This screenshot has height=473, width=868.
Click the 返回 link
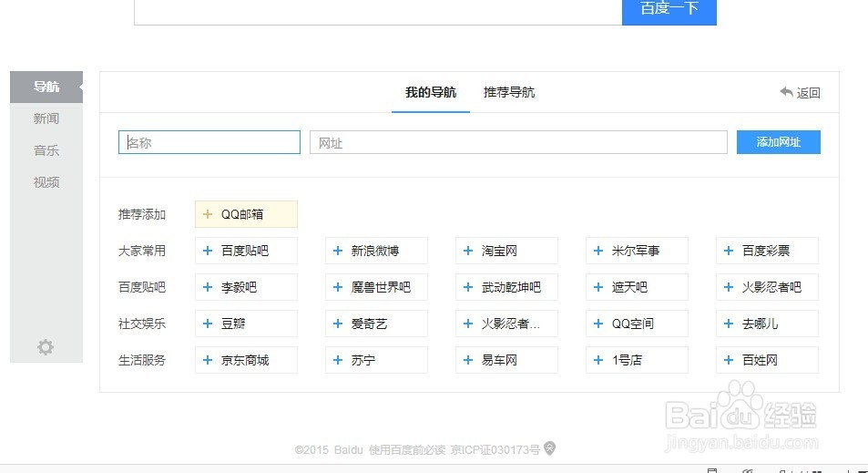(x=808, y=93)
